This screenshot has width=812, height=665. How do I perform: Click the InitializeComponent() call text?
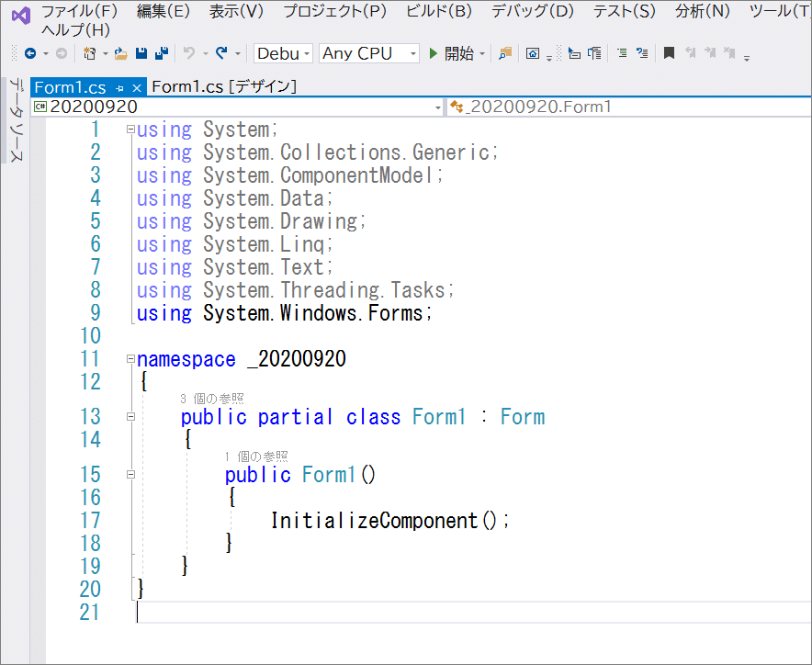tap(389, 521)
